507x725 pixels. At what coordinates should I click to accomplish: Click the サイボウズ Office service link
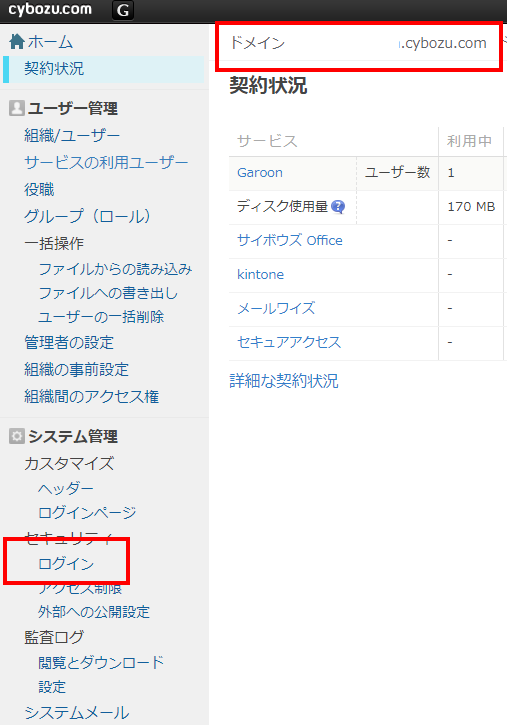[x=290, y=240]
